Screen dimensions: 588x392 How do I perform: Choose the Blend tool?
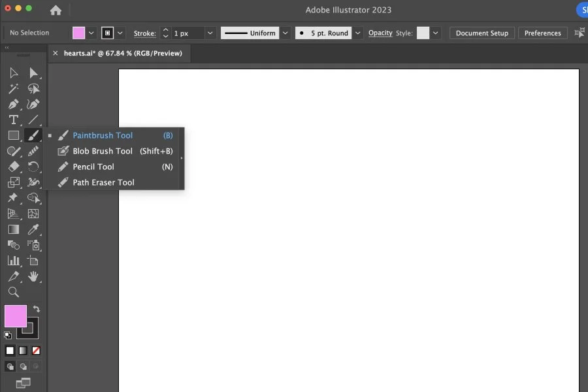14,245
